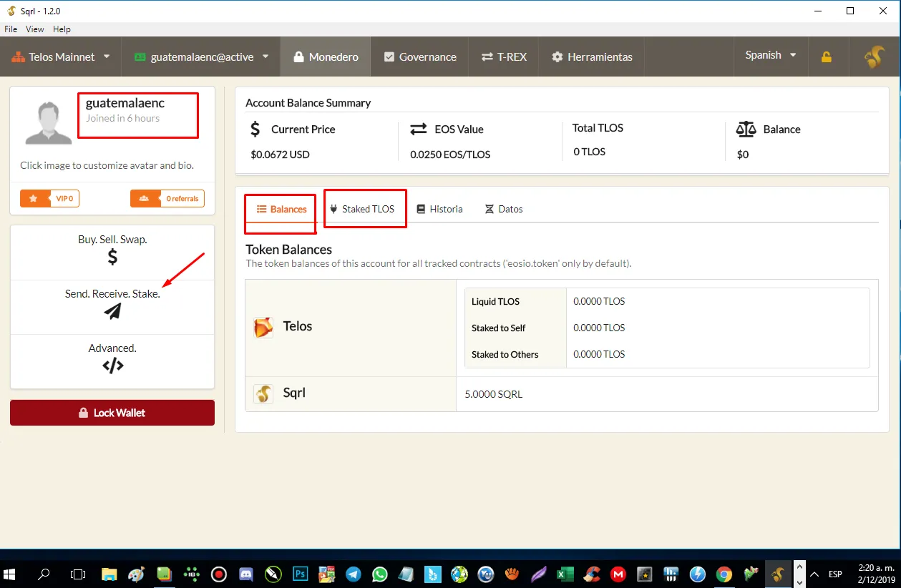
Task: Click the Balance scales icon
Action: click(746, 129)
